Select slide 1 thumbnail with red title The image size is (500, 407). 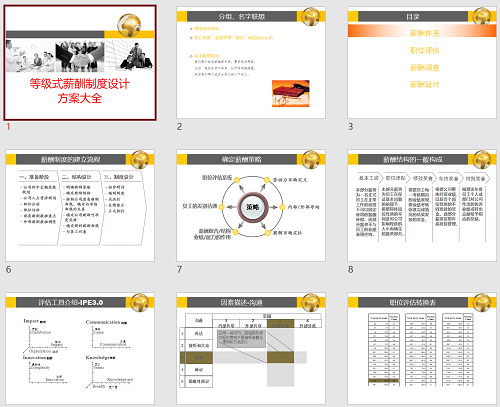click(80, 63)
